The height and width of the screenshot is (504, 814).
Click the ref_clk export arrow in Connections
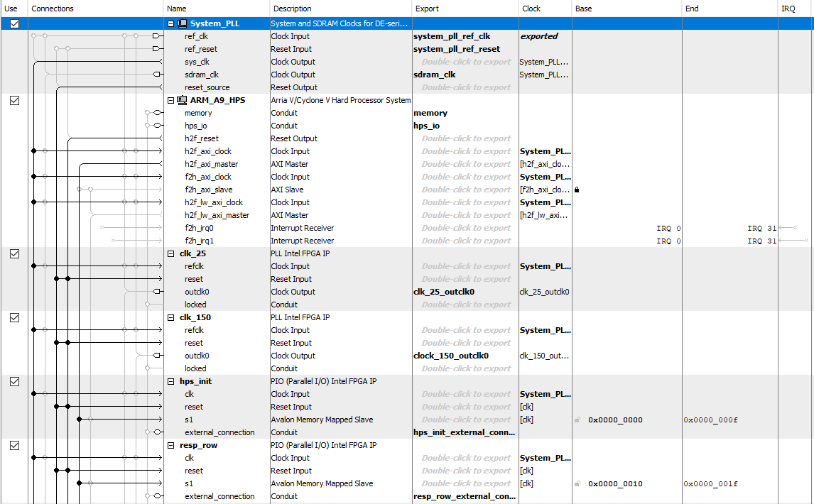click(158, 36)
